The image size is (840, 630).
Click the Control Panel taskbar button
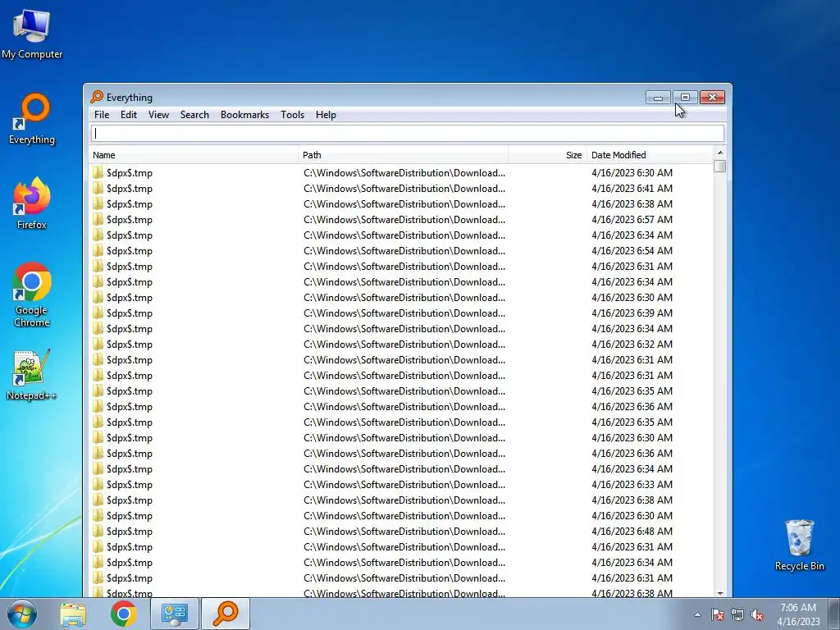pyautogui.click(x=174, y=614)
